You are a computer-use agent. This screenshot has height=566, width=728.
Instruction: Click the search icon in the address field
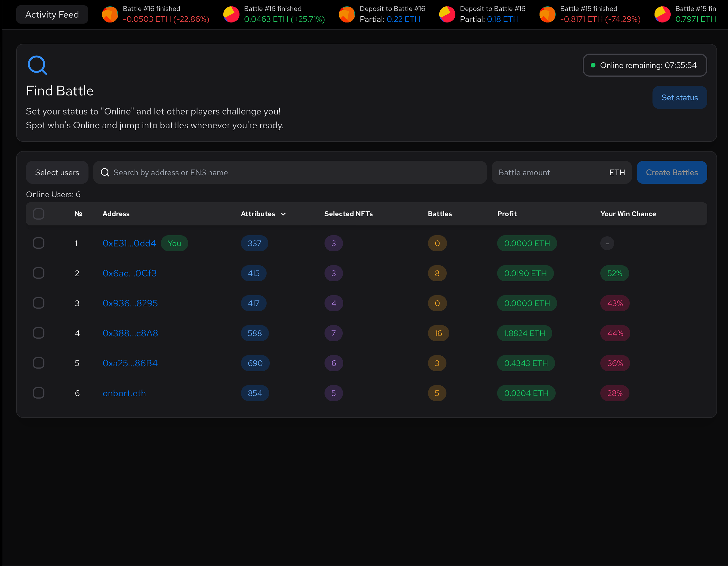105,173
